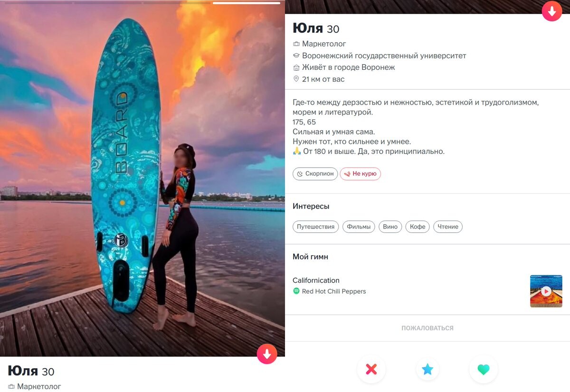Click the Вино interest chip

[x=390, y=227]
